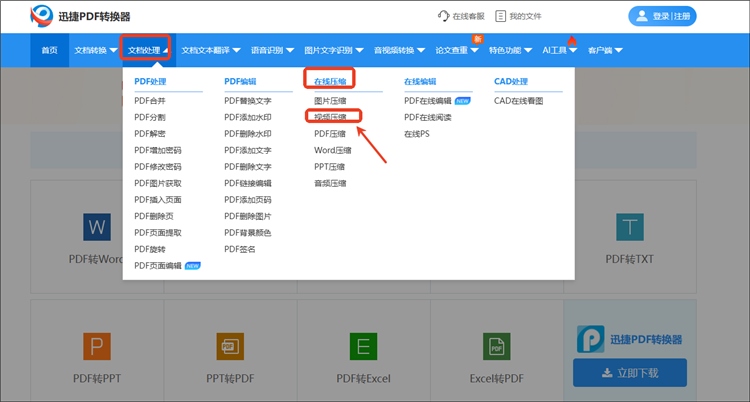Open 在线客服 headset icon
The width and height of the screenshot is (750, 402).
[444, 17]
